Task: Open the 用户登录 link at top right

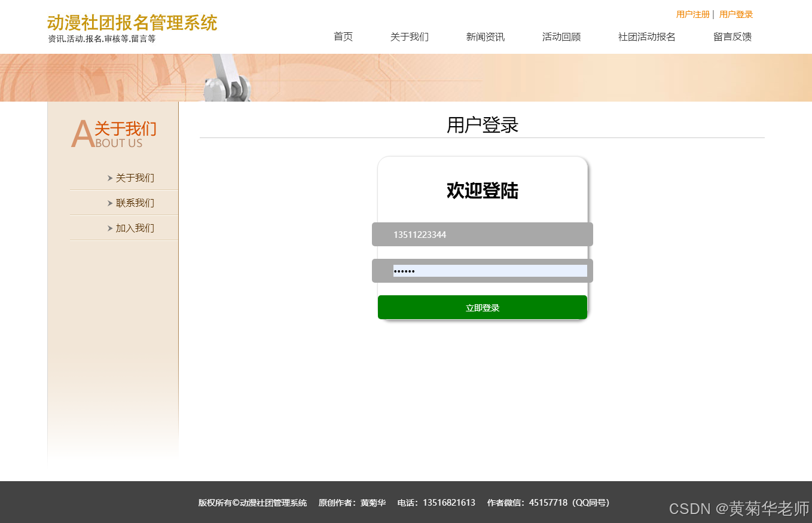Action: [736, 14]
